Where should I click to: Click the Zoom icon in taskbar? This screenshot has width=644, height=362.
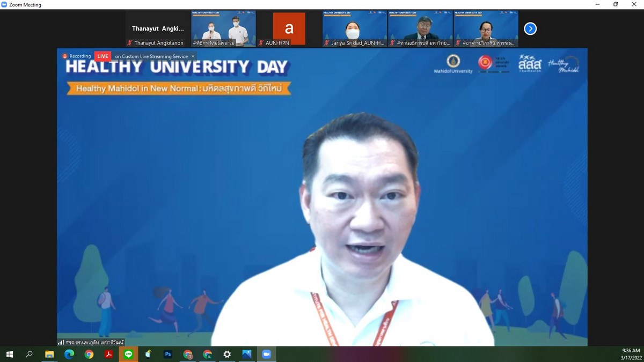(x=266, y=354)
